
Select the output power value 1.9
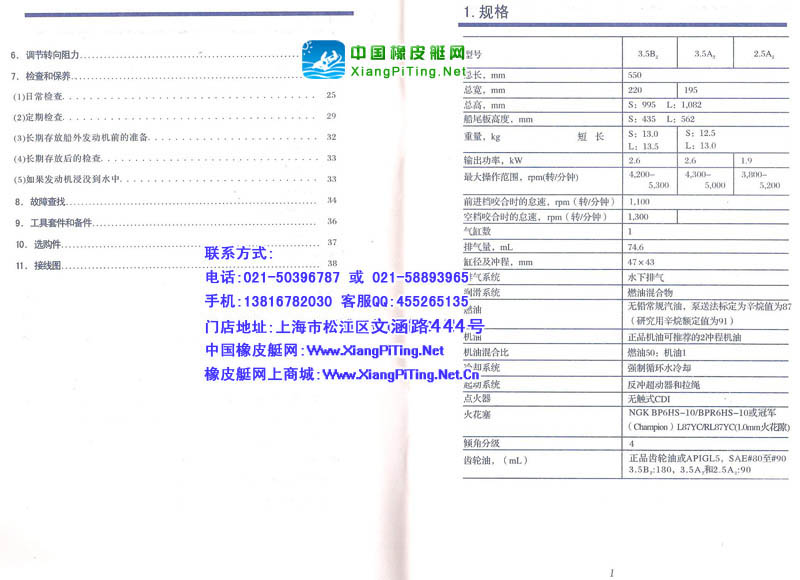(746, 160)
